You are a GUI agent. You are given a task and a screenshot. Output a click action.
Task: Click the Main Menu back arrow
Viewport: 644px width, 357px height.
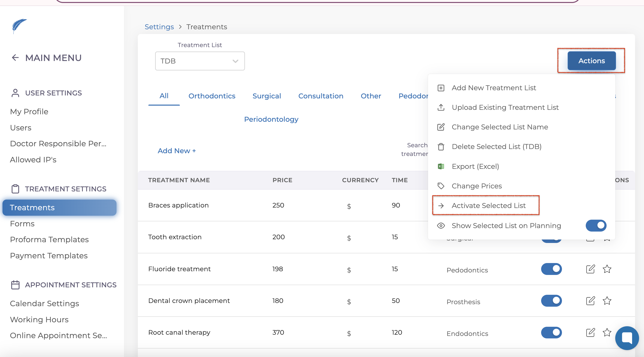click(x=15, y=58)
